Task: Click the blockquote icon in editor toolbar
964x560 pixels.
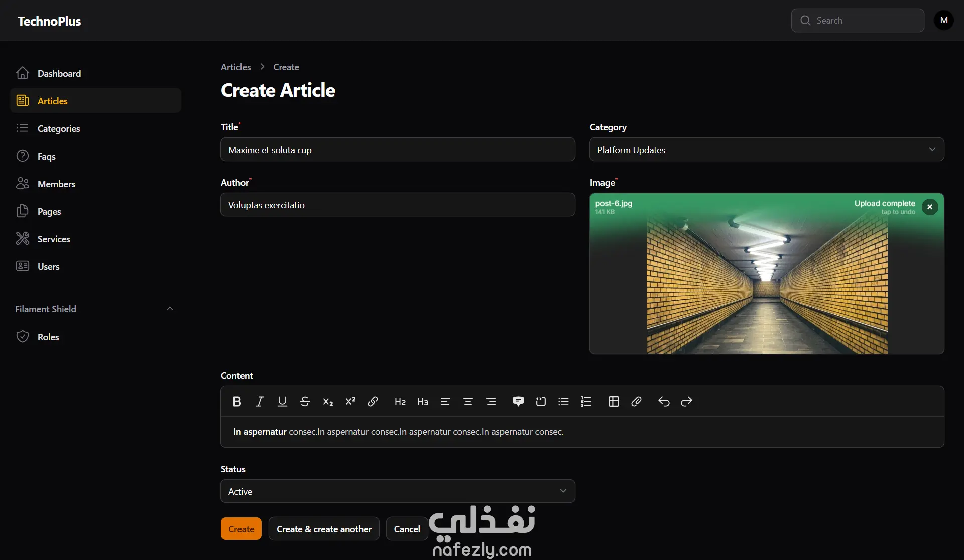Action: tap(518, 402)
